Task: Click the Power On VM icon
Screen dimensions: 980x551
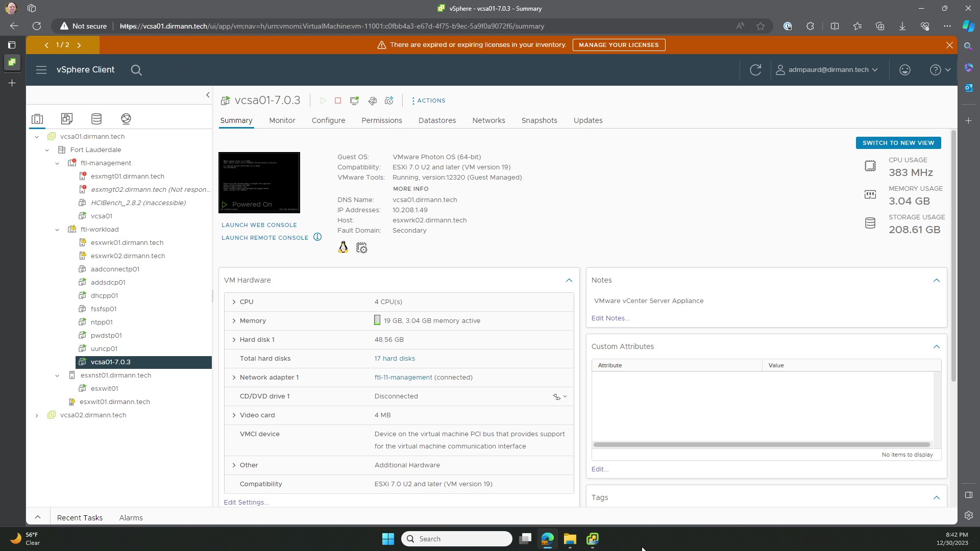Action: [323, 101]
